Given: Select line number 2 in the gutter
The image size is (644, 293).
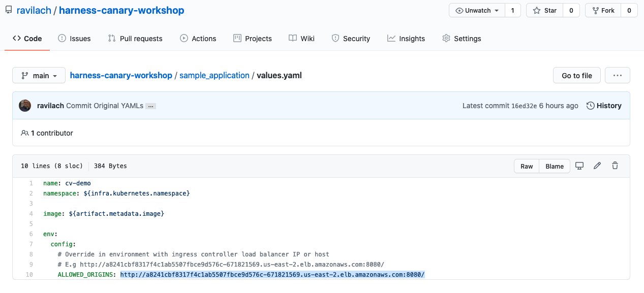Looking at the screenshot, I should (x=31, y=193).
